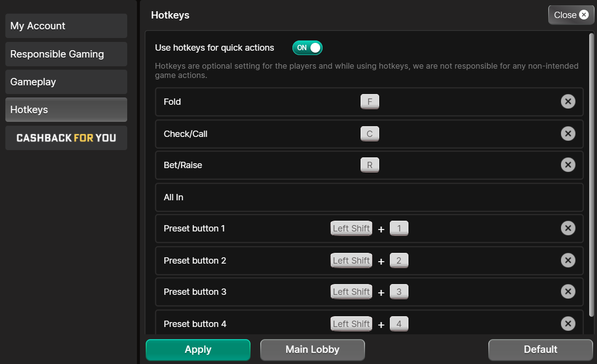Remove the Preset button 1 hotkey
This screenshot has height=364, width=597.
(568, 228)
